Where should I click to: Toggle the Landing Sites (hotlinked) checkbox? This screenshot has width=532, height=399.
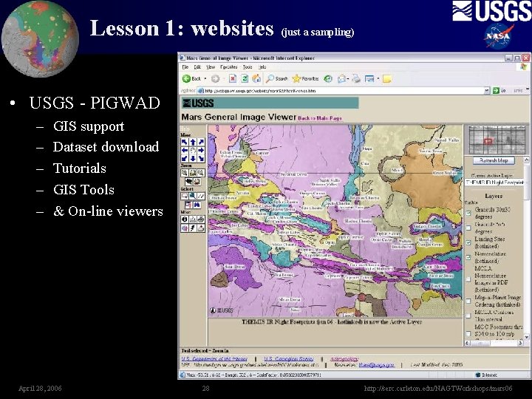(468, 242)
